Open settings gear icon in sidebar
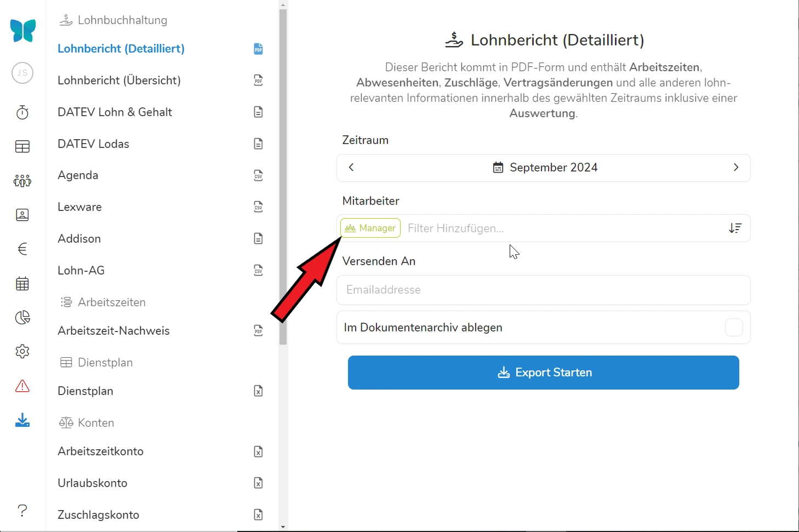 (22, 351)
